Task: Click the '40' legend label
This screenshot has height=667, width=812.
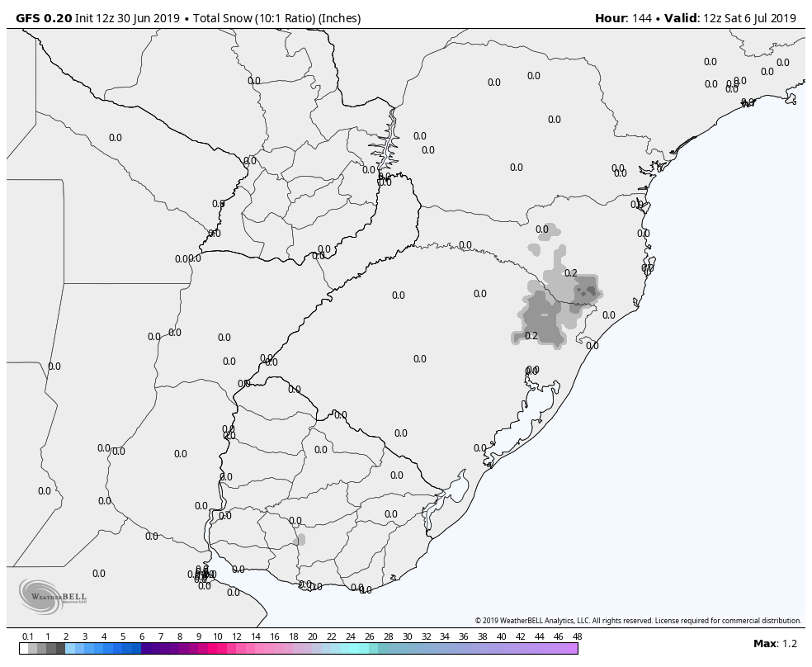Action: tap(501, 636)
